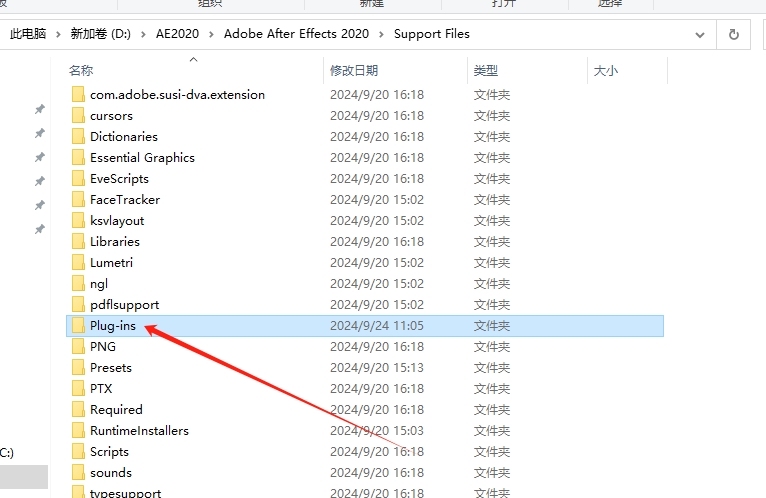Expand the chevron after AE2020 breadcrumb

click(x=212, y=34)
